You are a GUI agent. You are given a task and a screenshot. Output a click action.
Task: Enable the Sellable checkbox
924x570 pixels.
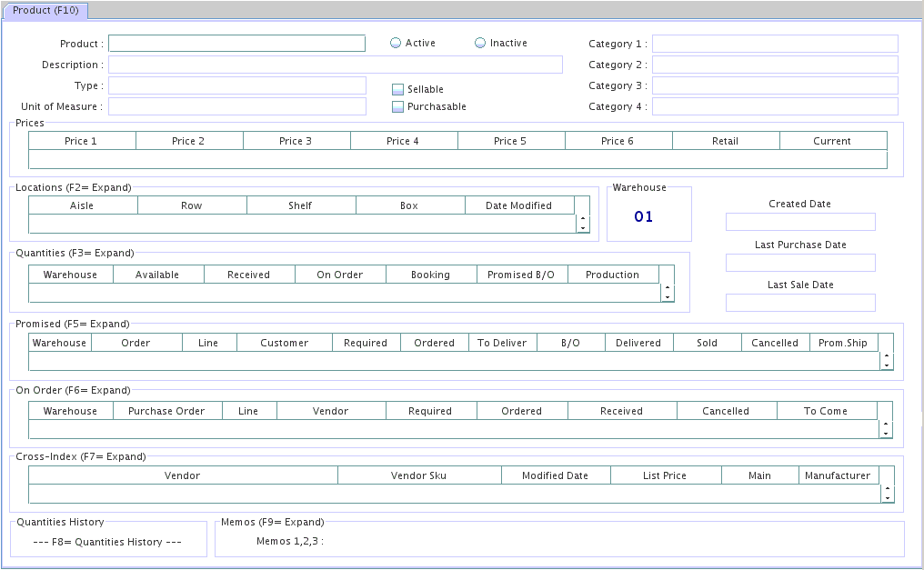tap(397, 89)
